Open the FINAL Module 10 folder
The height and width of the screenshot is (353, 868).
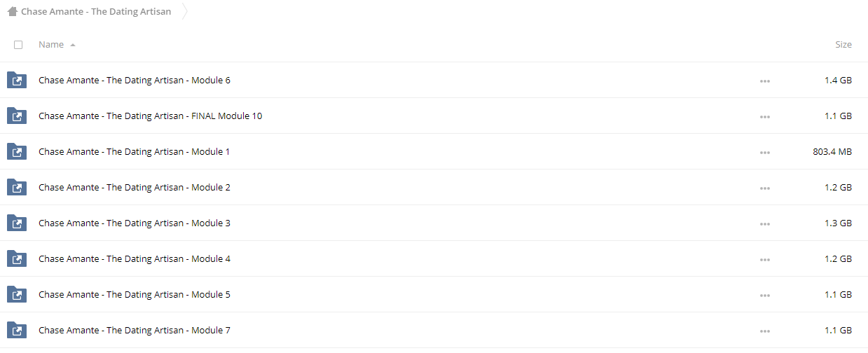click(151, 116)
